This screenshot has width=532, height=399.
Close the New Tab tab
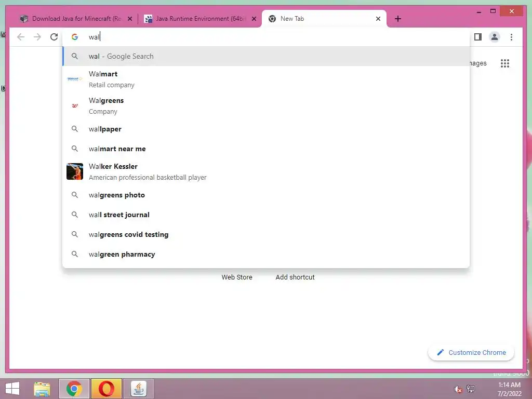point(378,19)
